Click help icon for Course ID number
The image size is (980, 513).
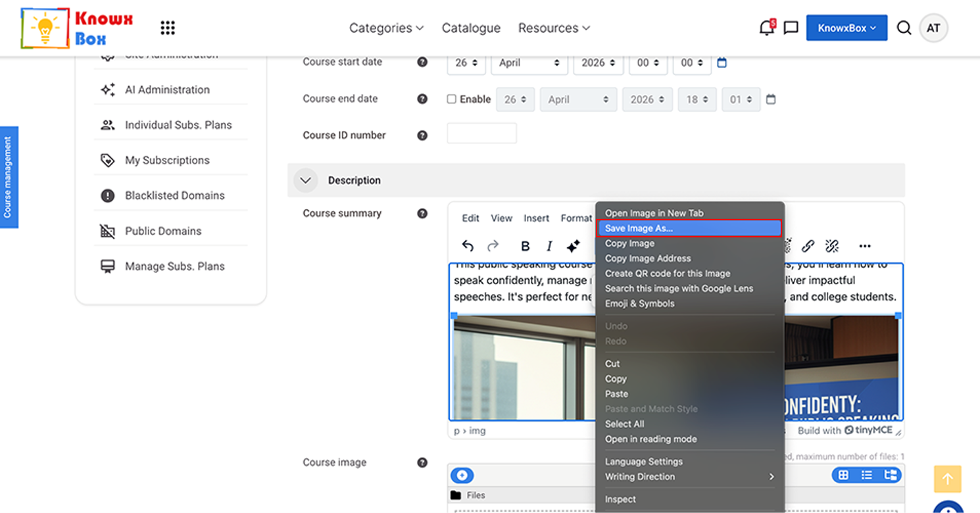click(422, 135)
